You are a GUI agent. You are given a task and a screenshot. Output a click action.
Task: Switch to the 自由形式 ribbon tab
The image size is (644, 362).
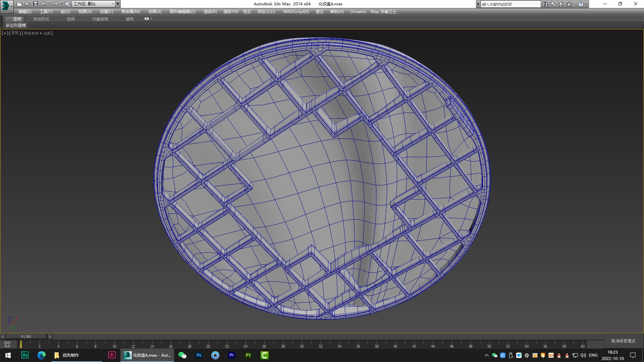point(41,19)
